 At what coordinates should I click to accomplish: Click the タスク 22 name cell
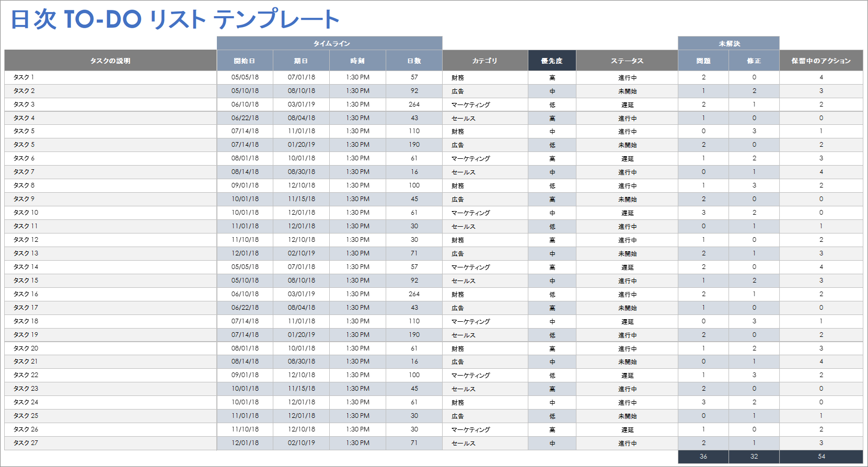pos(110,375)
